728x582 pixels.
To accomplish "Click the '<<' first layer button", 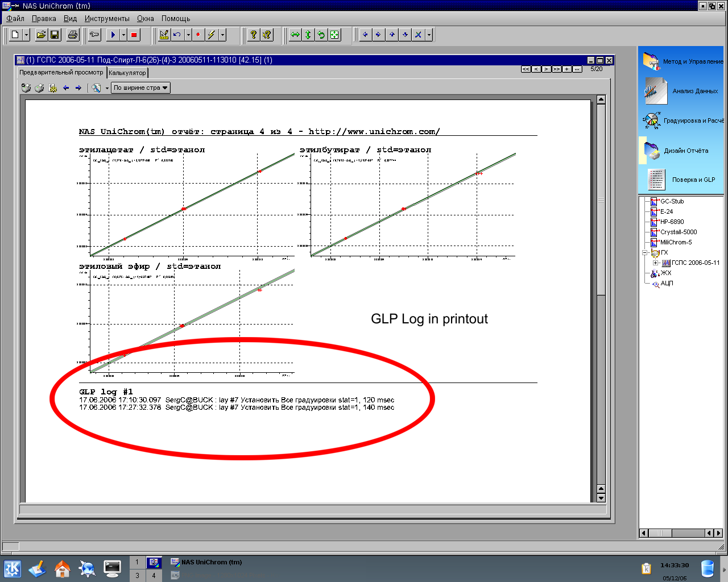I will [526, 69].
